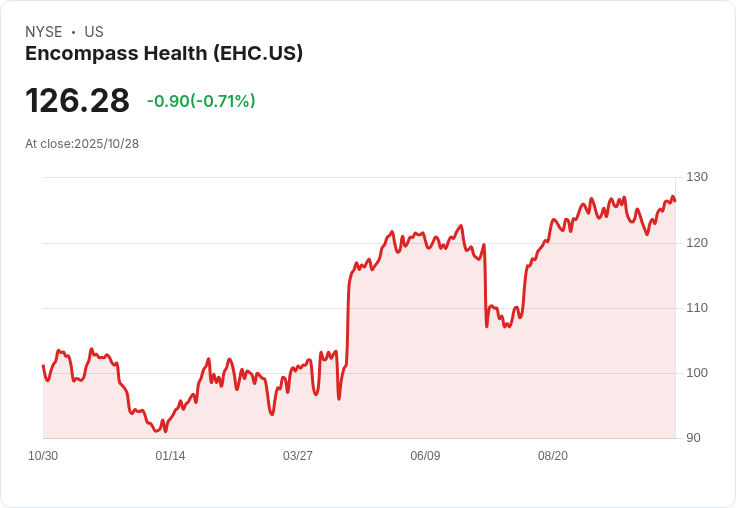Image resolution: width=736 pixels, height=508 pixels.
Task: Click the starting point of the price line
Action: (x=43, y=366)
